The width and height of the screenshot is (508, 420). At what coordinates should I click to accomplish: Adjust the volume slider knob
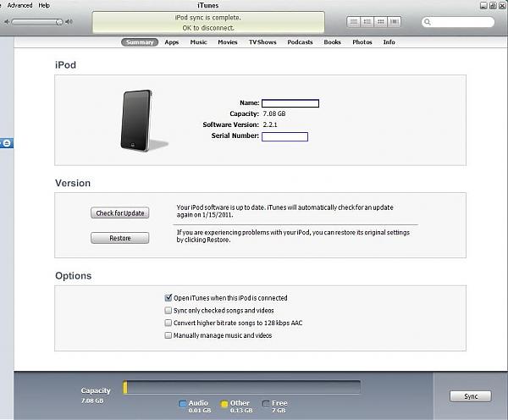click(59, 22)
